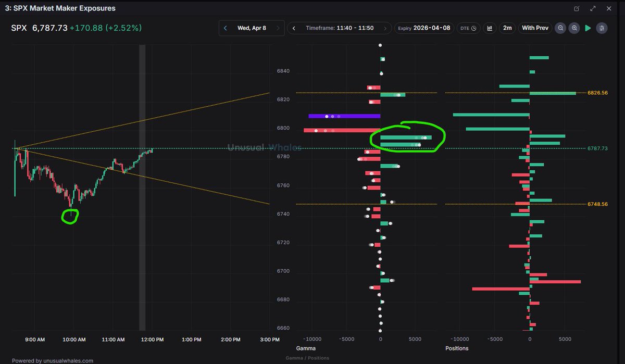This screenshot has width=625, height=364.
Task: Click the 3: SPX Market Maker Exposures title
Action: (60, 8)
